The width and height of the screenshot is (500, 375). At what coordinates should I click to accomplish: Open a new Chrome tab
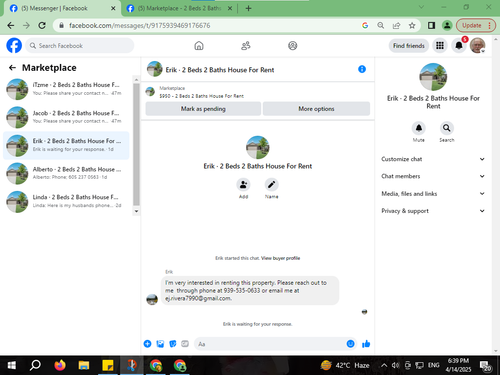(248, 8)
